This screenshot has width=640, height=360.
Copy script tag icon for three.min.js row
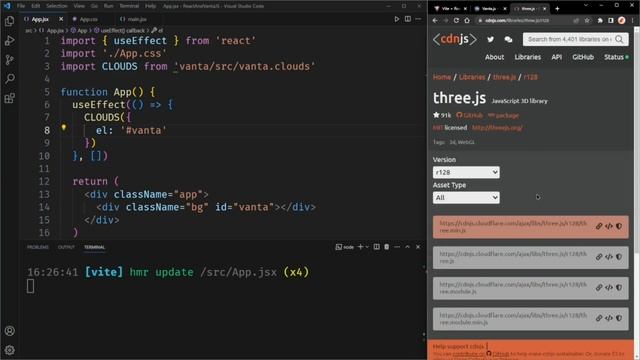point(609,226)
